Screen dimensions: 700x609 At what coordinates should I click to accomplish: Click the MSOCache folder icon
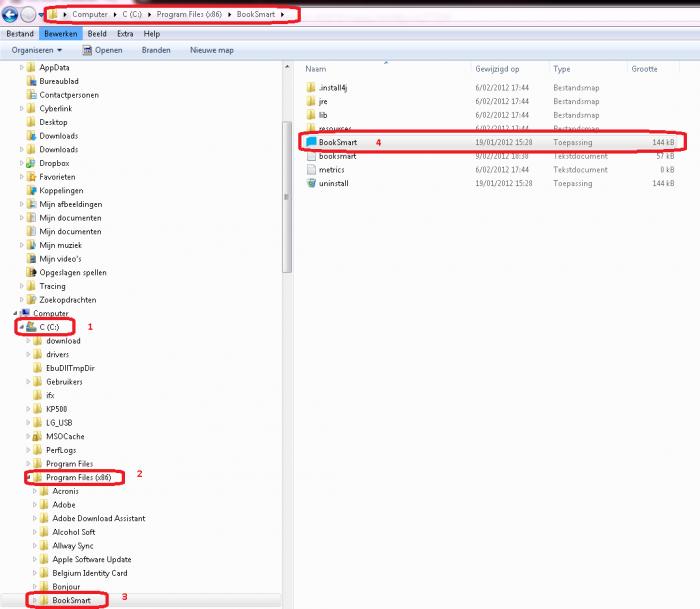[38, 436]
